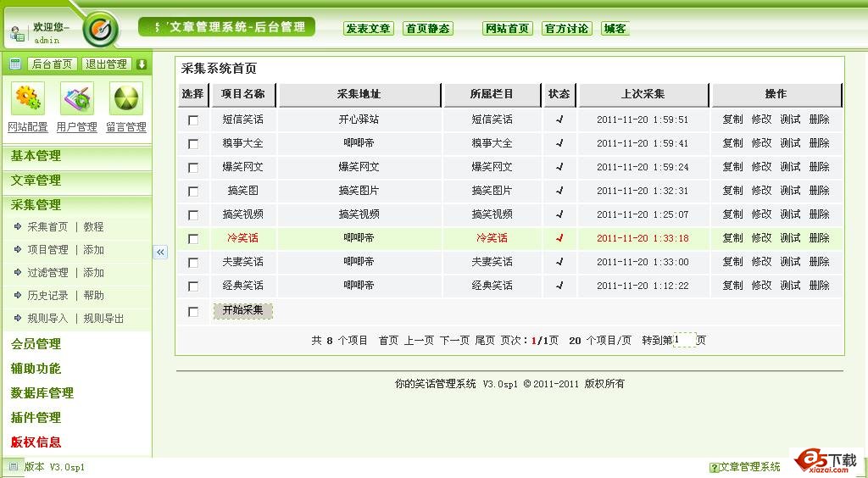
Task: Click the red status checkmark for 冷笑话
Action: 559,238
